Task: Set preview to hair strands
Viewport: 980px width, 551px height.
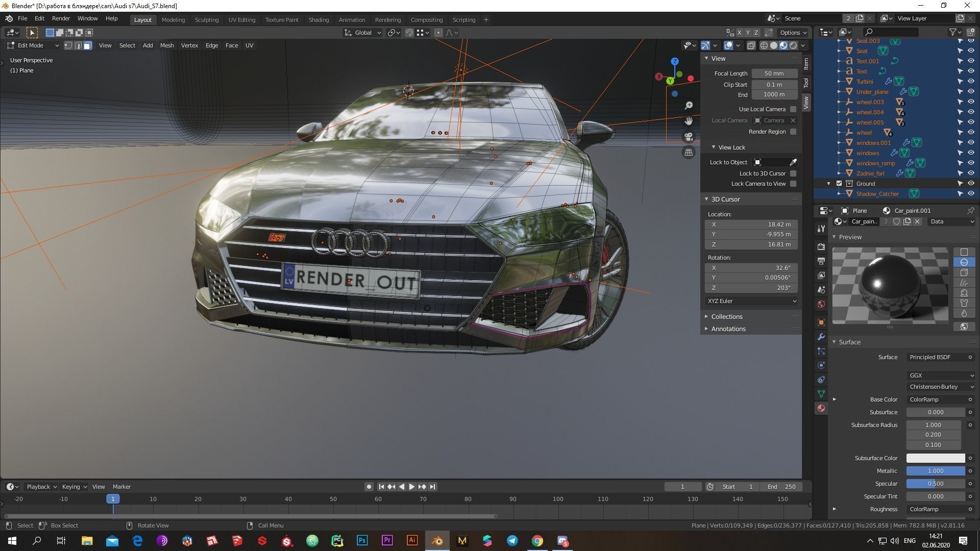Action: coord(964,283)
